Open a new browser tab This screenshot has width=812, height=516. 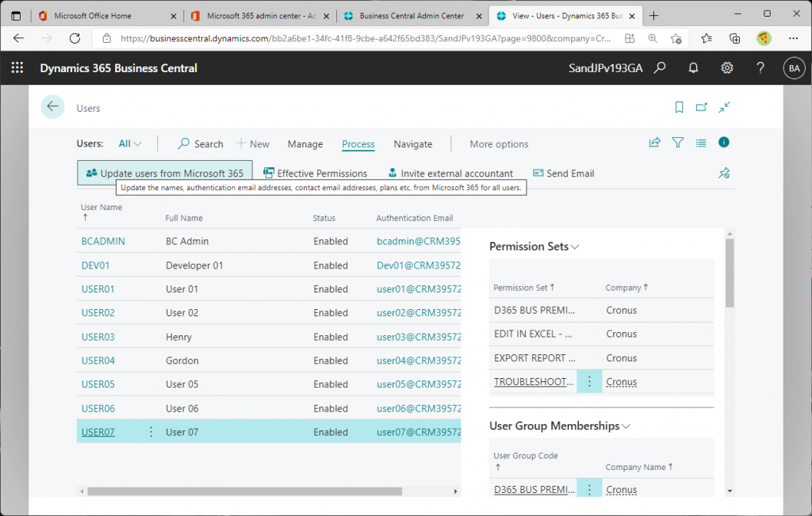pyautogui.click(x=653, y=16)
